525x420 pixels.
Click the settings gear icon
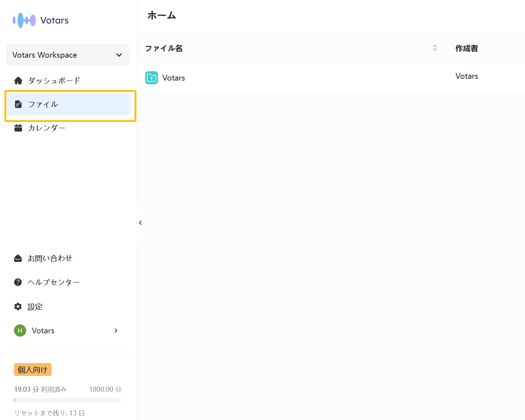tap(18, 306)
